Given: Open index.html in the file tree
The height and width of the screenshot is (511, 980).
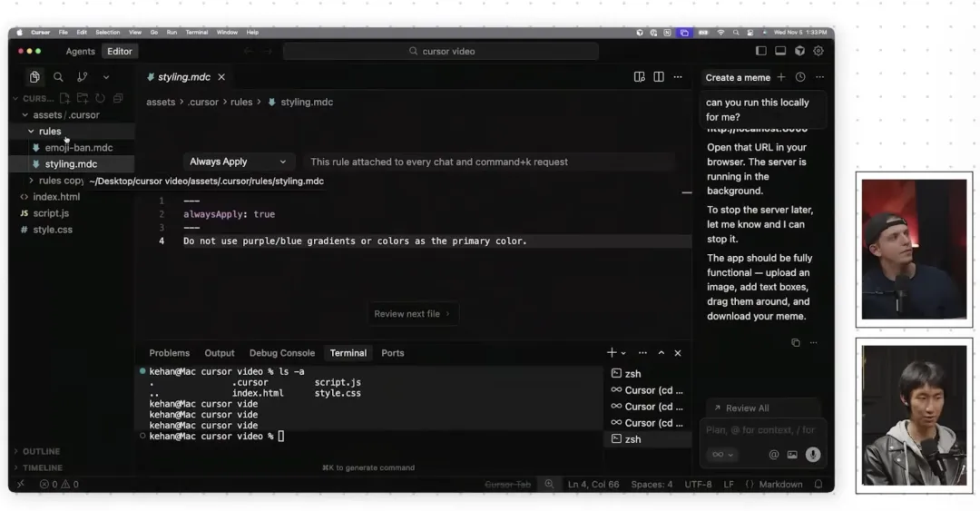Looking at the screenshot, I should (56, 196).
